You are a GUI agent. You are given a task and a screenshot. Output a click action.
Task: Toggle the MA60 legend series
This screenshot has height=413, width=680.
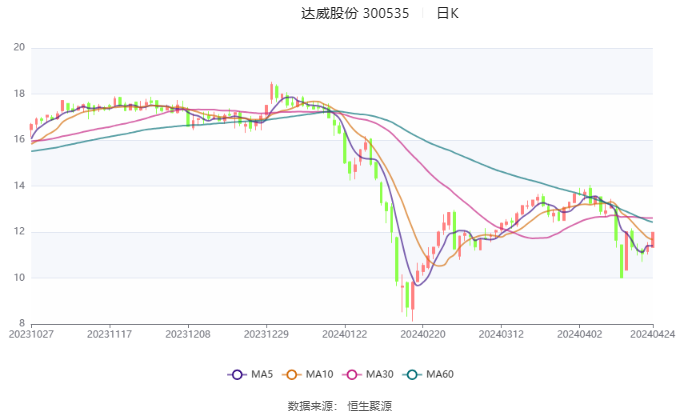pyautogui.click(x=428, y=374)
